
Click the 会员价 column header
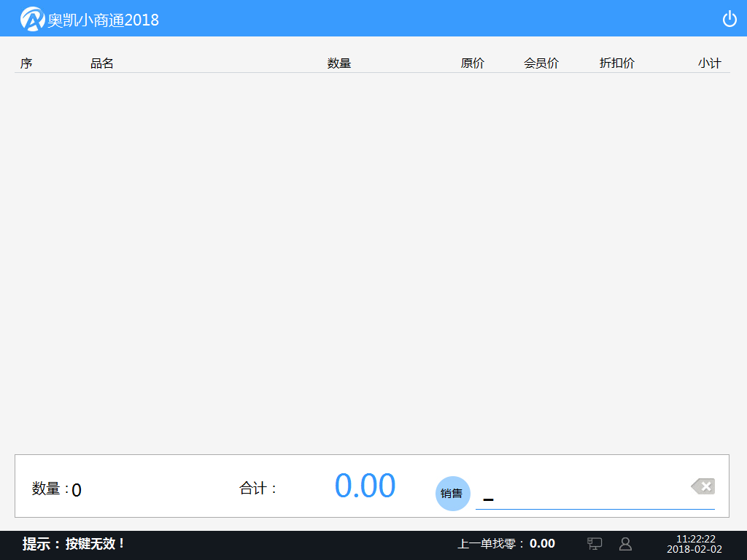[541, 63]
